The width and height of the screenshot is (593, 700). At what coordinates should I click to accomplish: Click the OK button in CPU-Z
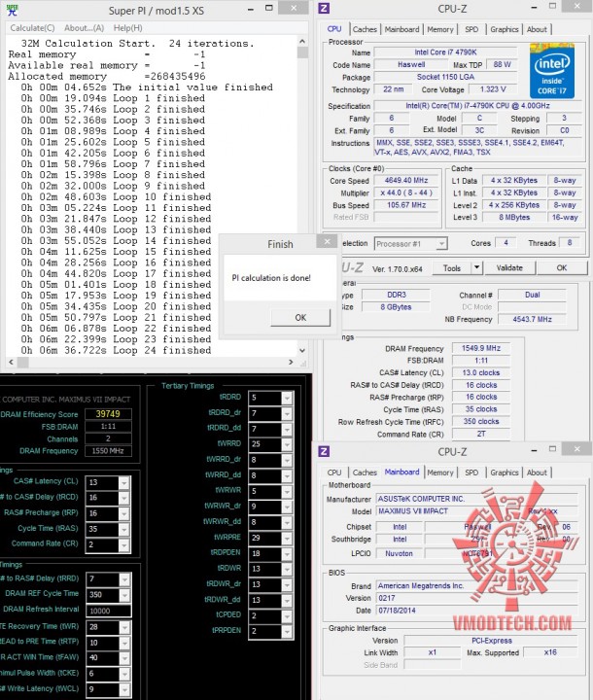click(562, 268)
